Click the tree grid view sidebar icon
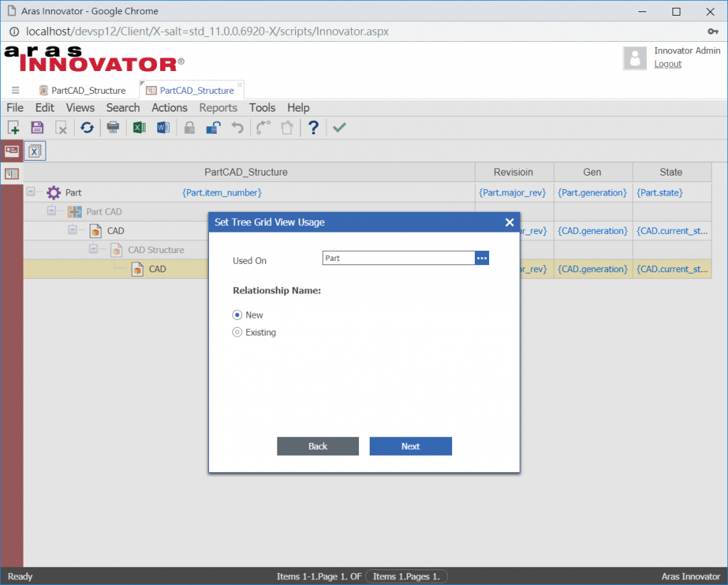 pos(11,173)
